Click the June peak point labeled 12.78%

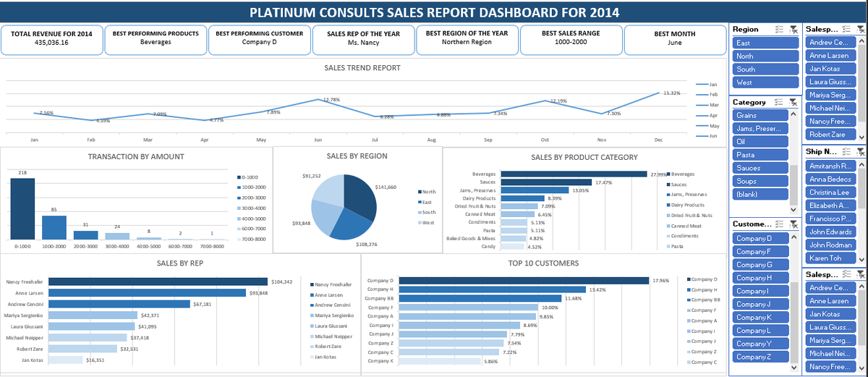pyautogui.click(x=318, y=99)
